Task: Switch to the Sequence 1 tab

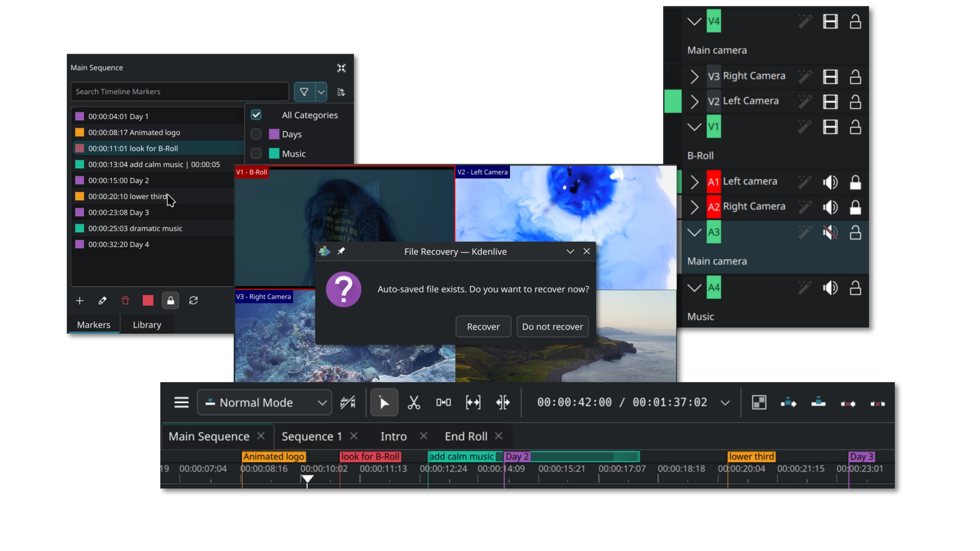Action: coord(312,436)
